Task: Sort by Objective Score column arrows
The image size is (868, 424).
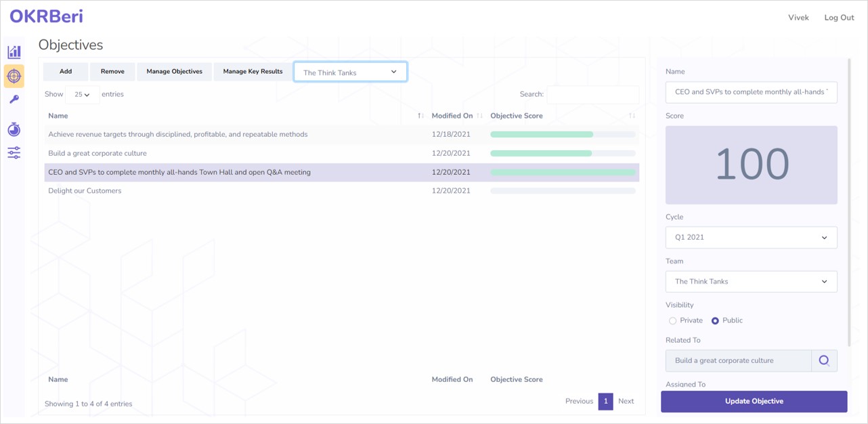Action: (x=632, y=116)
